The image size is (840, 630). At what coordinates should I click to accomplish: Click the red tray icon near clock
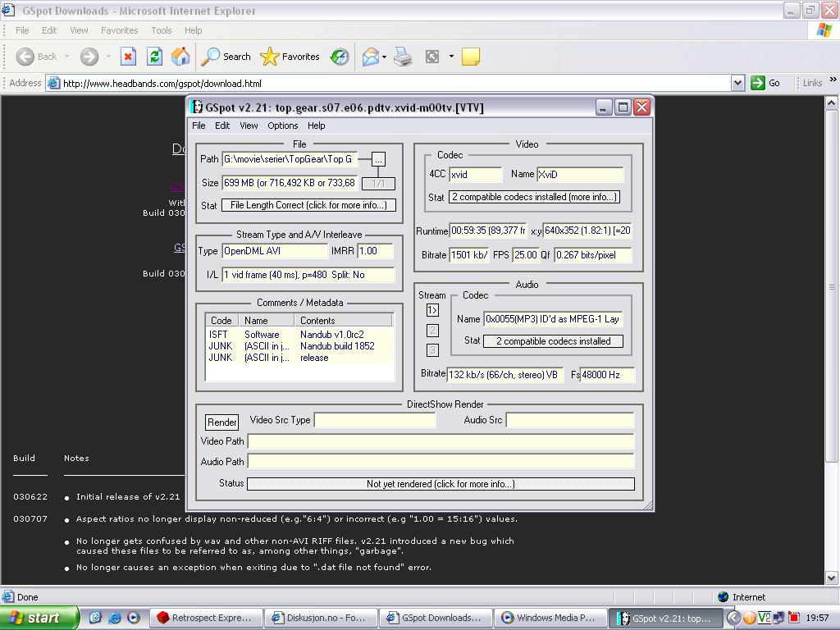(x=794, y=618)
